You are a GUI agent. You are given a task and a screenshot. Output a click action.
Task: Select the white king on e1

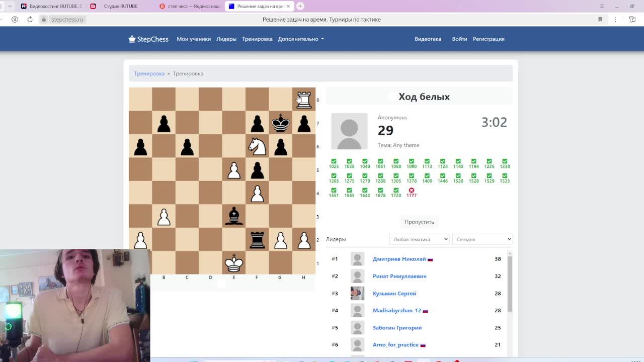pos(233,262)
